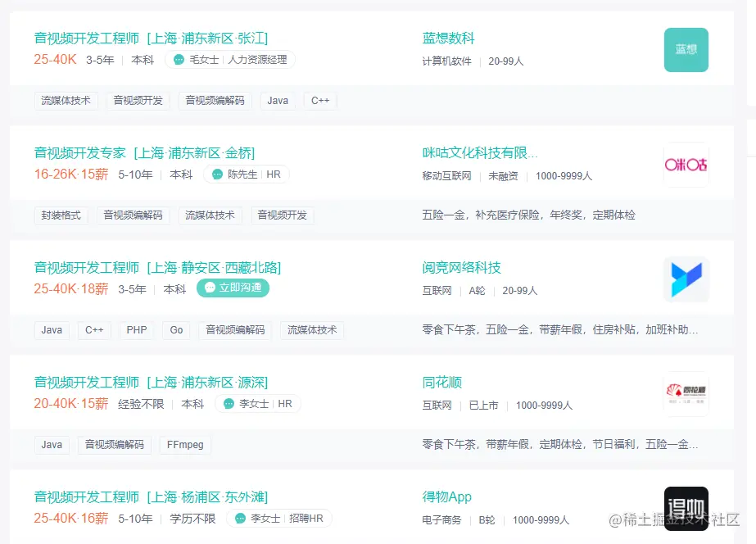Click salary 20-40K·15薪
The height and width of the screenshot is (544, 756).
coord(71,404)
